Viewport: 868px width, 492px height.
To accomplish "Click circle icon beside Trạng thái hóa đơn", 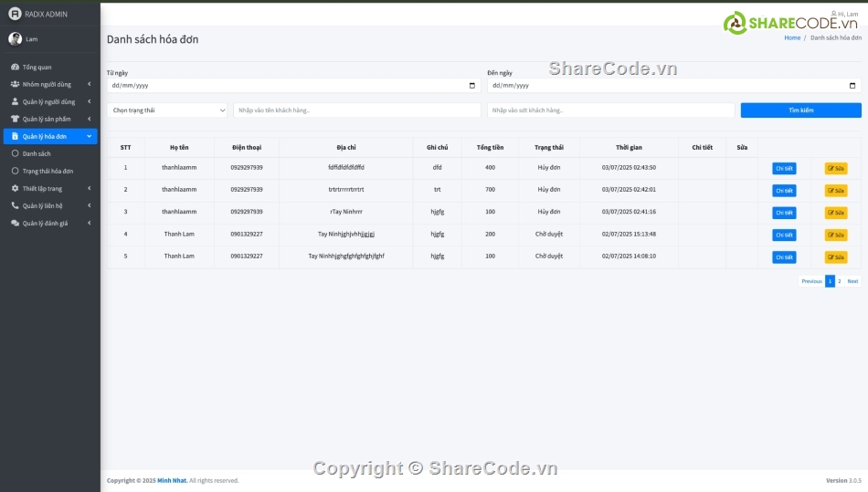I will click(x=15, y=171).
